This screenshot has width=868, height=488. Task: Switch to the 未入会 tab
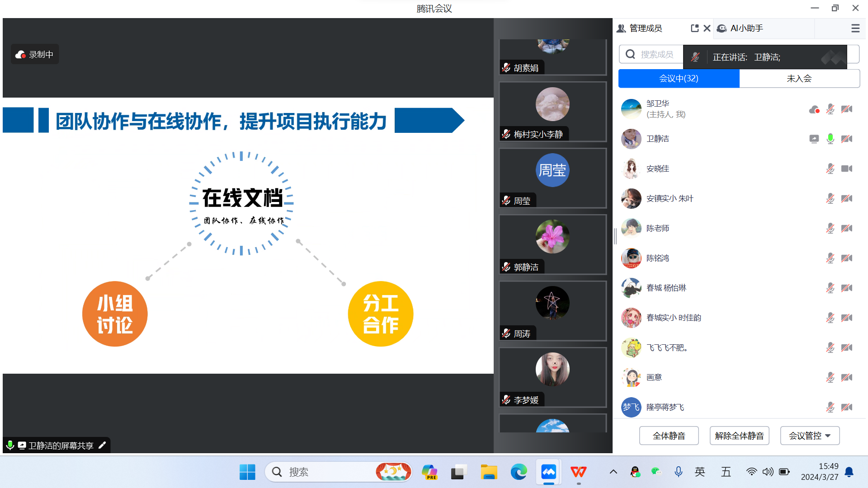click(x=799, y=79)
